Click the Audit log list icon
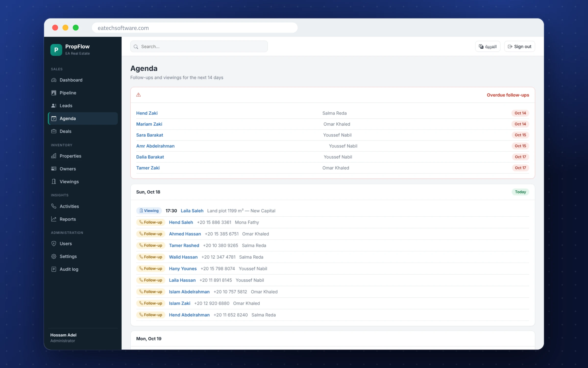The image size is (588, 368). tap(54, 269)
